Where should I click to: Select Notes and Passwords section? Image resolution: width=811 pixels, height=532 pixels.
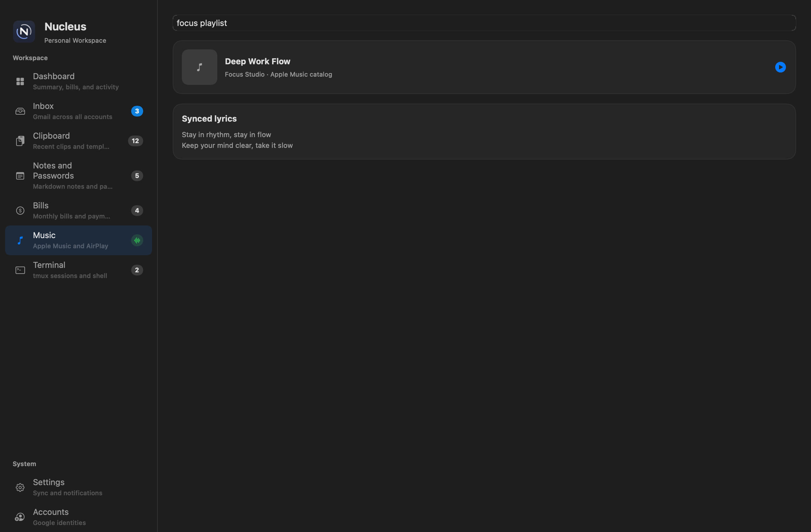78,176
